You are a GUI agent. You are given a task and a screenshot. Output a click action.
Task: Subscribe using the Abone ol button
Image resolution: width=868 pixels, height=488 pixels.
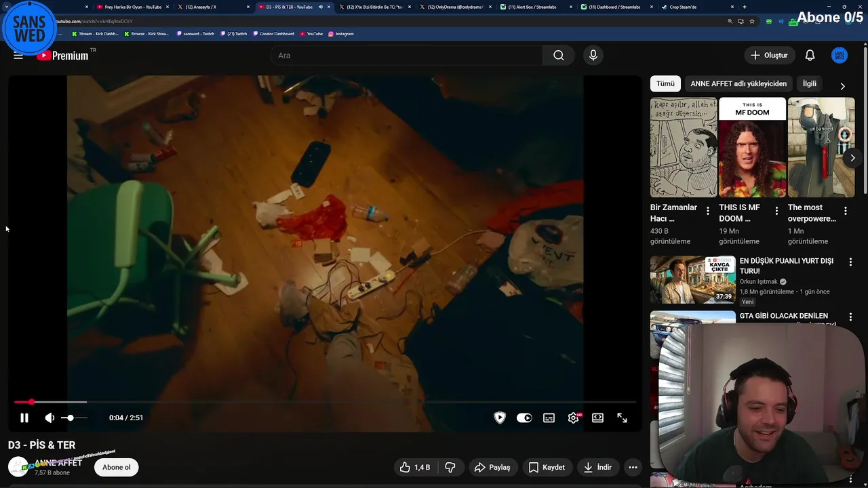coord(117,467)
